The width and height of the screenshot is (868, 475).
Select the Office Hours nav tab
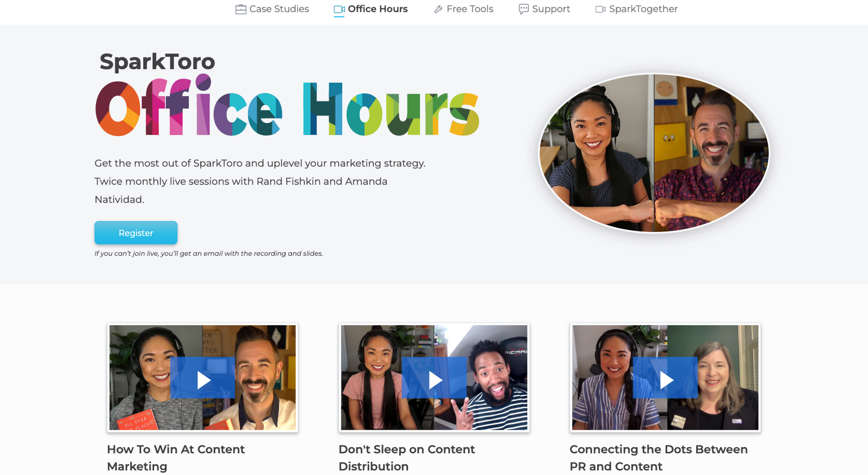(378, 9)
